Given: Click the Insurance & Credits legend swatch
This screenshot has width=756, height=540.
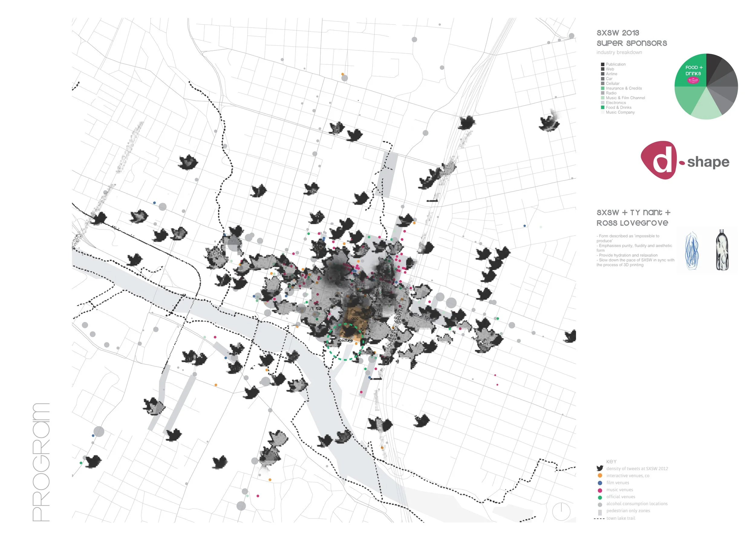Looking at the screenshot, I should 602,88.
